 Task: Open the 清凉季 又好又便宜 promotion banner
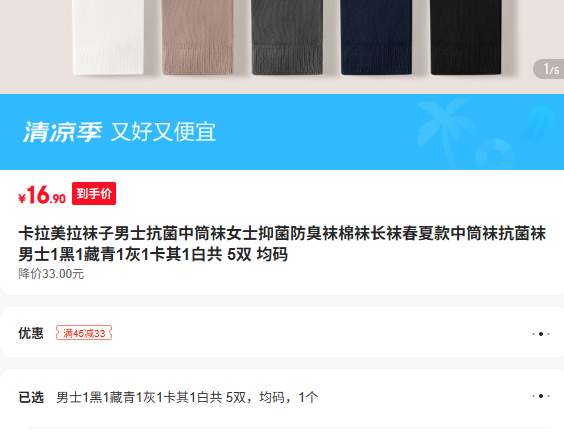282,132
